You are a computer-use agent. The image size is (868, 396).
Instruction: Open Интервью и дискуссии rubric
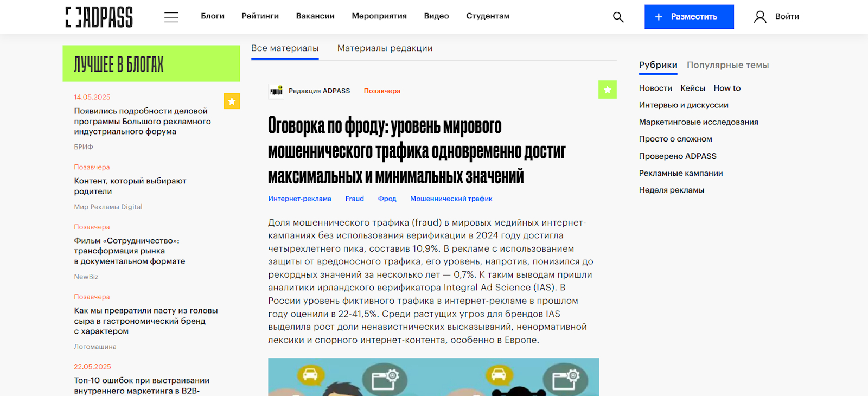pos(684,105)
